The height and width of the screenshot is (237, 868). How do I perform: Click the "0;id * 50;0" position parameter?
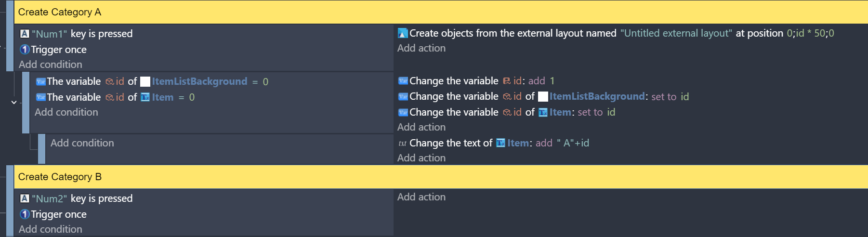810,33
